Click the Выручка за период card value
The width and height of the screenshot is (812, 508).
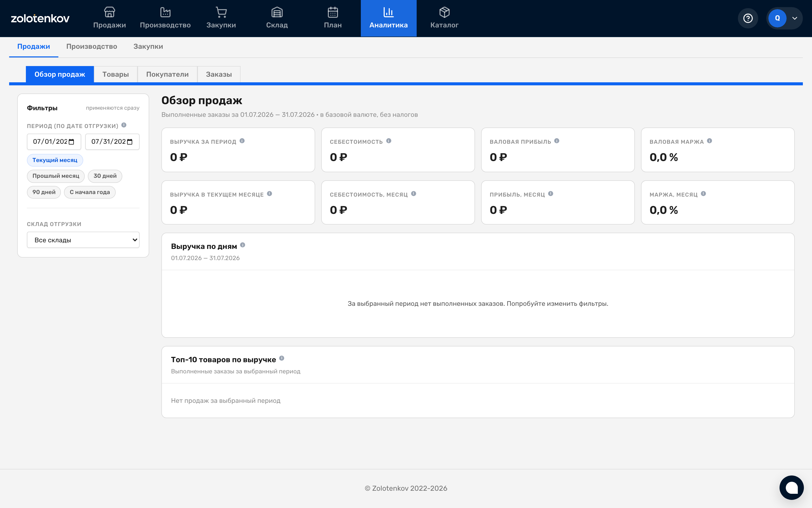178,157
